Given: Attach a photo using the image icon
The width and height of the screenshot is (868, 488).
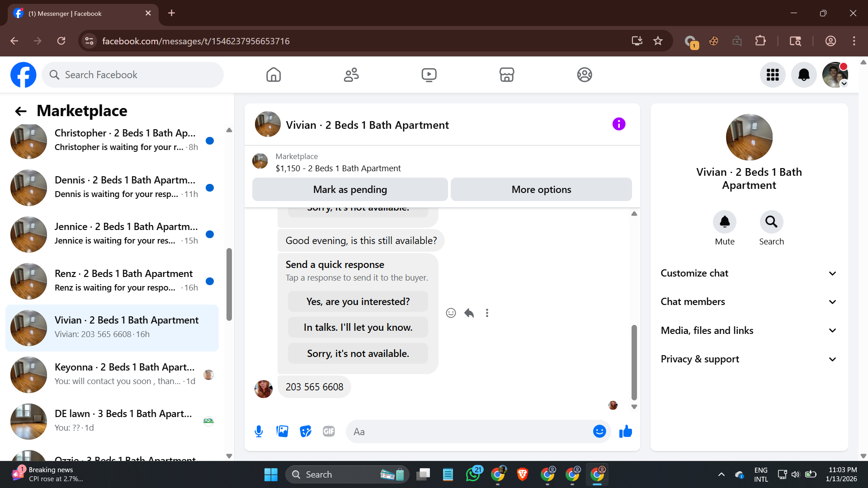Looking at the screenshot, I should pos(282,432).
